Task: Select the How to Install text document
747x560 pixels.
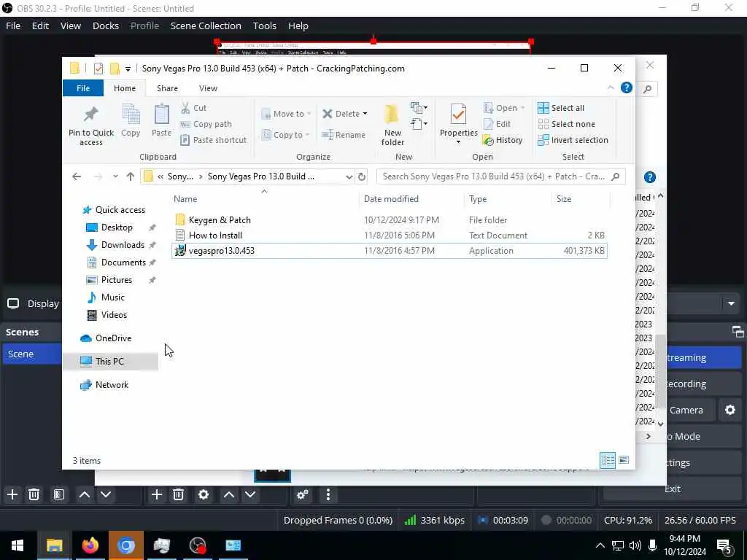Action: click(215, 236)
